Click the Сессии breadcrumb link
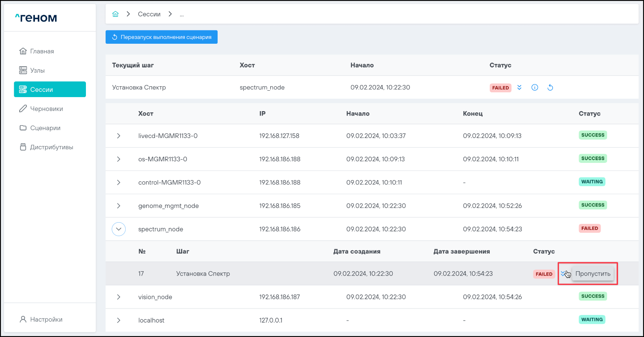 pyautogui.click(x=149, y=14)
